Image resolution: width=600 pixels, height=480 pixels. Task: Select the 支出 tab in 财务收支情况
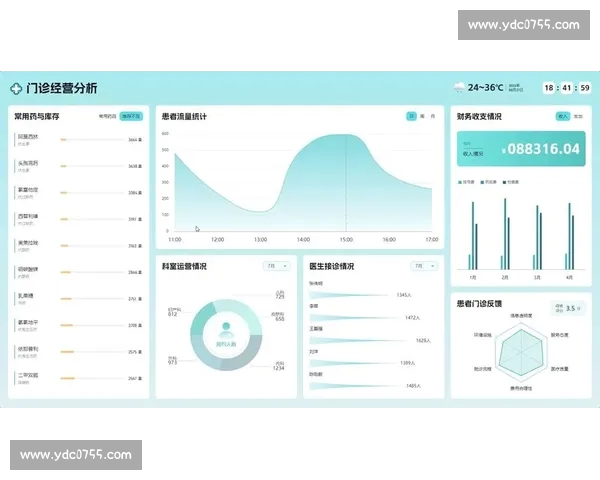tap(578, 116)
